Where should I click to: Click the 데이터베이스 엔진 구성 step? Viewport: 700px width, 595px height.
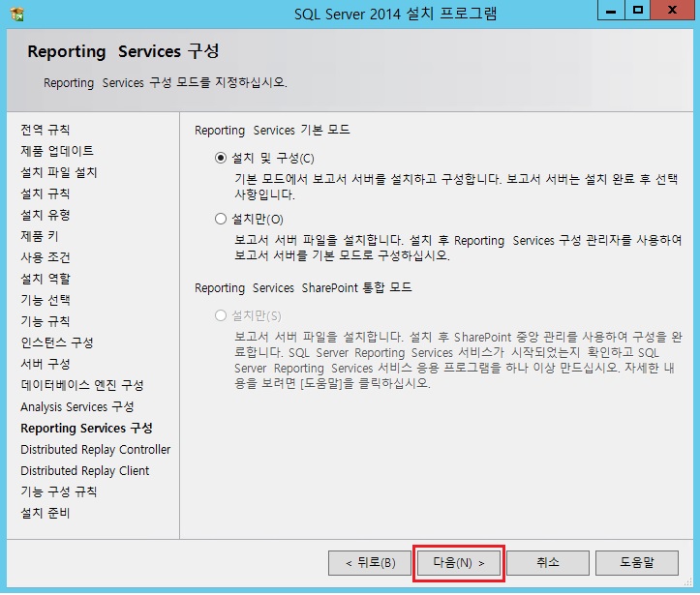(82, 385)
